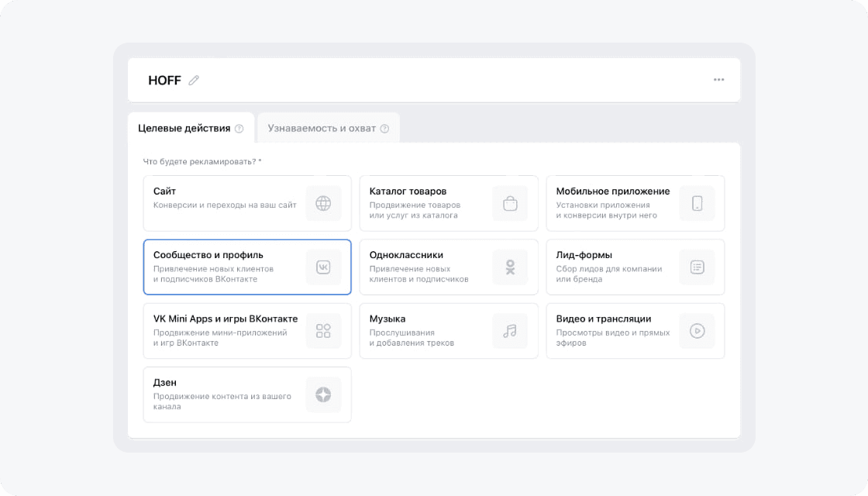Pick VK Mini Apps и игры ВКонтакте title

226,319
